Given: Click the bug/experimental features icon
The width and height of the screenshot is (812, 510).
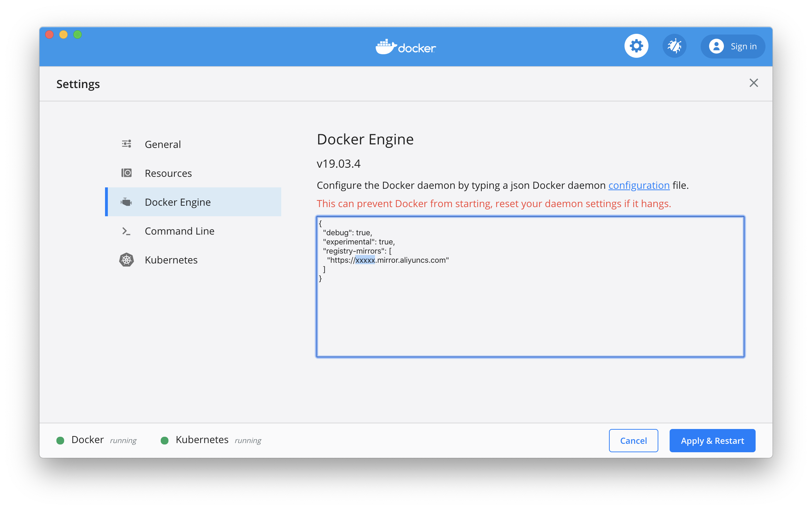Looking at the screenshot, I should [675, 46].
